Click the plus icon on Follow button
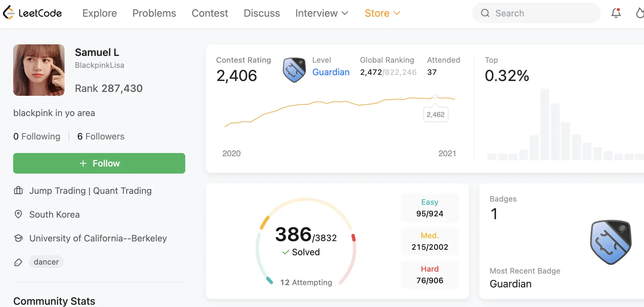The width and height of the screenshot is (644, 307). [x=83, y=163]
